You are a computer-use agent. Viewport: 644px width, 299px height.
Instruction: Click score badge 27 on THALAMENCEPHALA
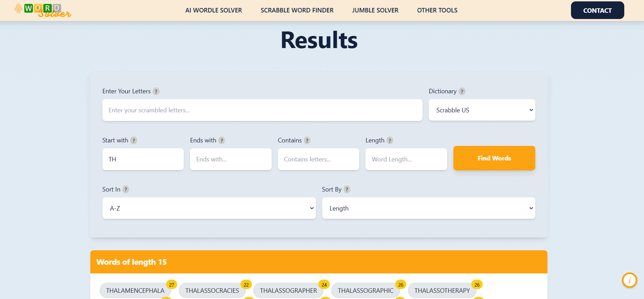point(172,285)
